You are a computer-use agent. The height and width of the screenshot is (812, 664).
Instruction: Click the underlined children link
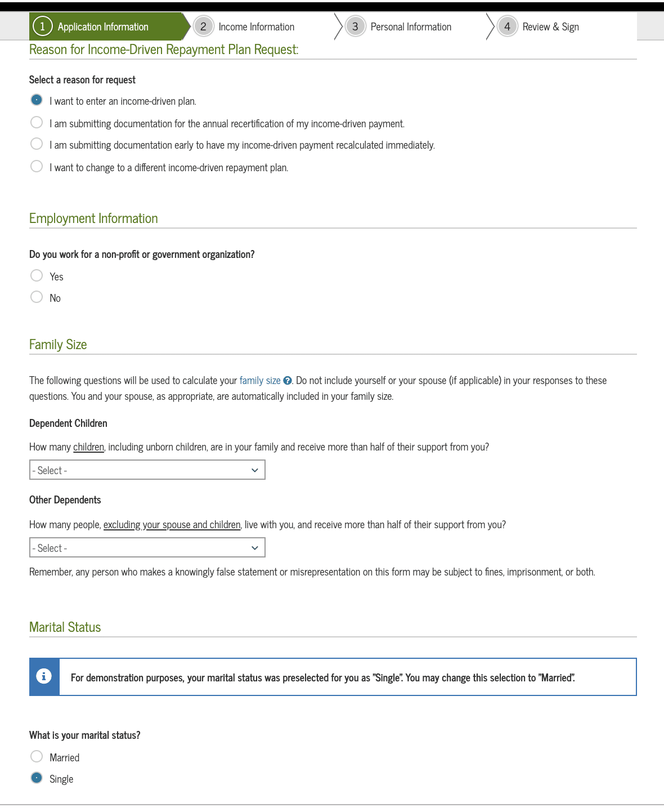(87, 447)
